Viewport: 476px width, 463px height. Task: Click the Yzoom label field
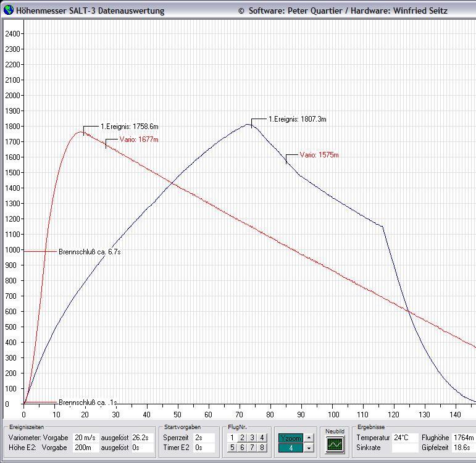pos(291,438)
